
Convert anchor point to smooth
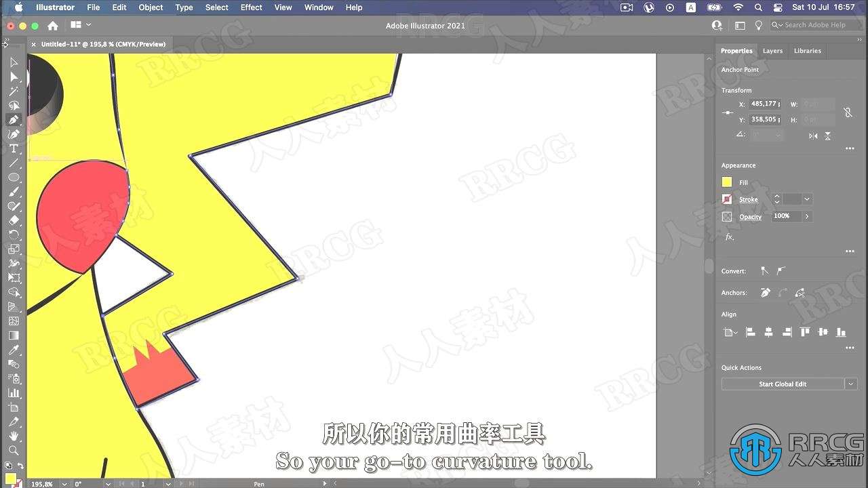(x=781, y=270)
